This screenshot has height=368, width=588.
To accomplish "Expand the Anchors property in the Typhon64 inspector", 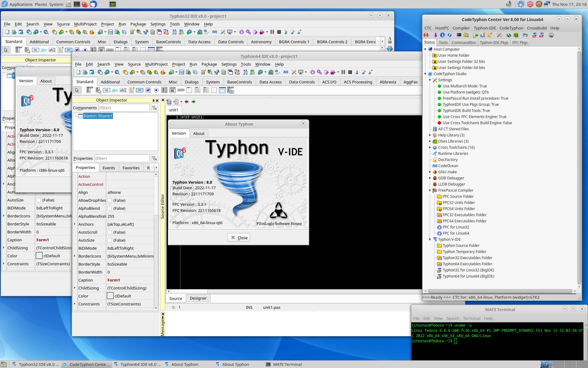I will coord(75,224).
